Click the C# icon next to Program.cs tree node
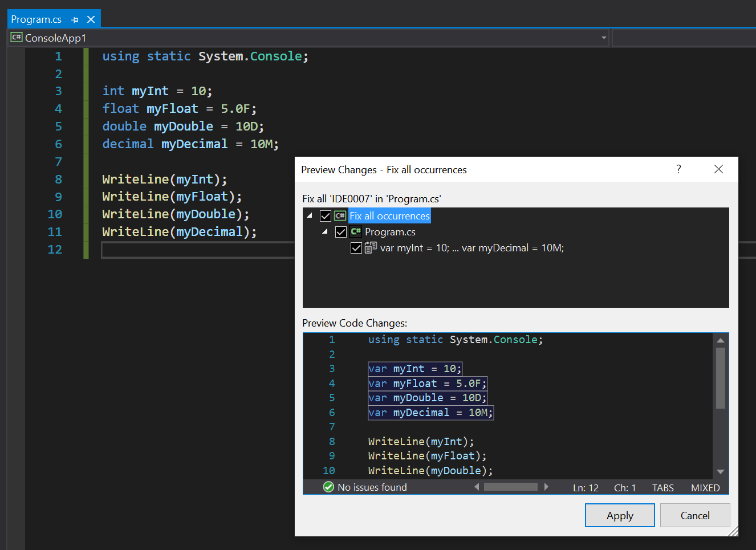This screenshot has width=756, height=550. click(355, 232)
